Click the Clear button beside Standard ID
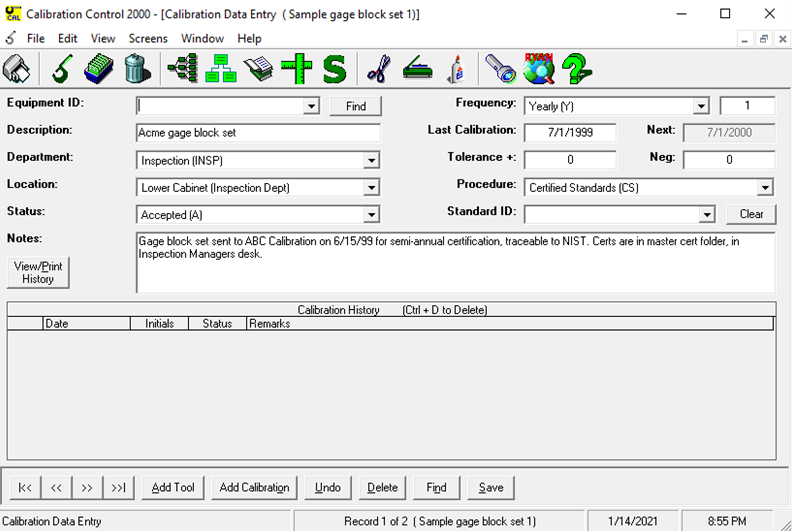 [751, 214]
